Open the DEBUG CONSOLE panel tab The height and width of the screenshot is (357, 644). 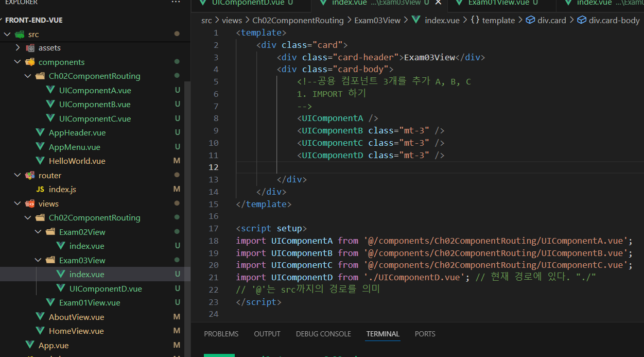tap(323, 334)
